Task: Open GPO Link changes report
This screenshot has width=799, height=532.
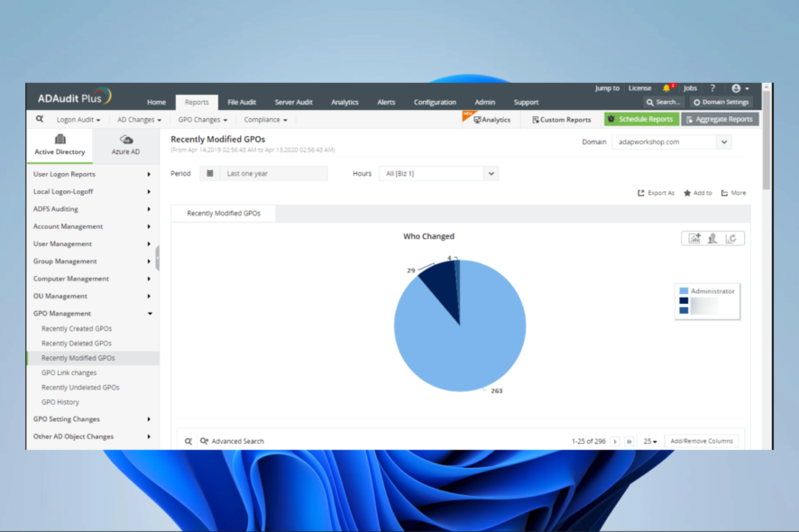Action: tap(69, 373)
